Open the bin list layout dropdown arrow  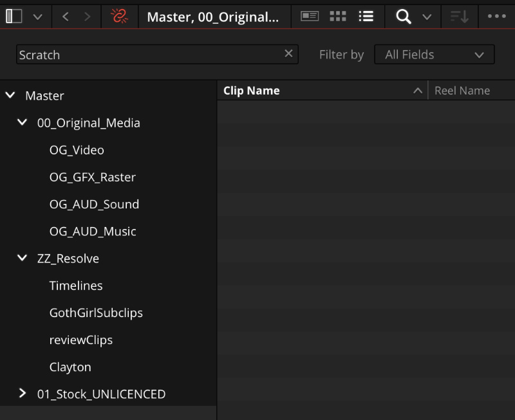click(38, 17)
